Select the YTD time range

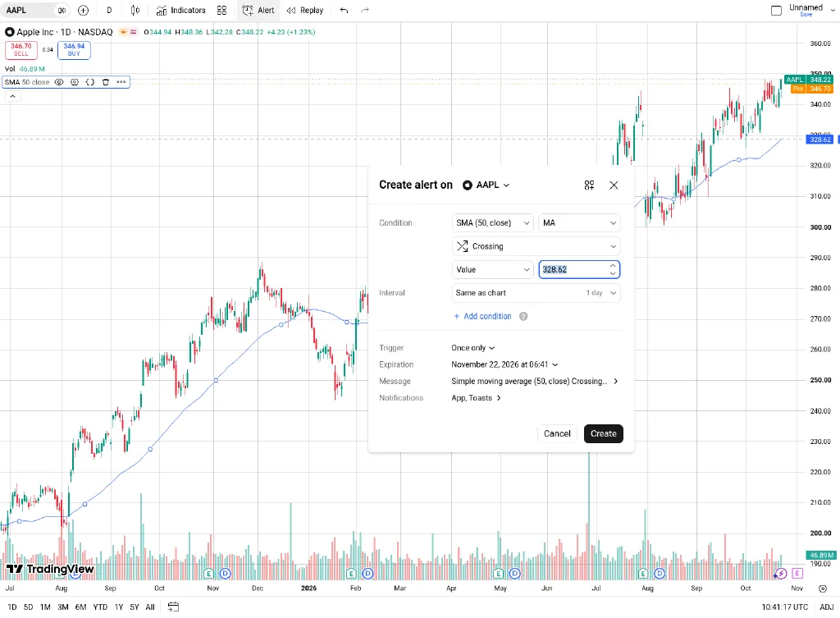pyautogui.click(x=100, y=607)
